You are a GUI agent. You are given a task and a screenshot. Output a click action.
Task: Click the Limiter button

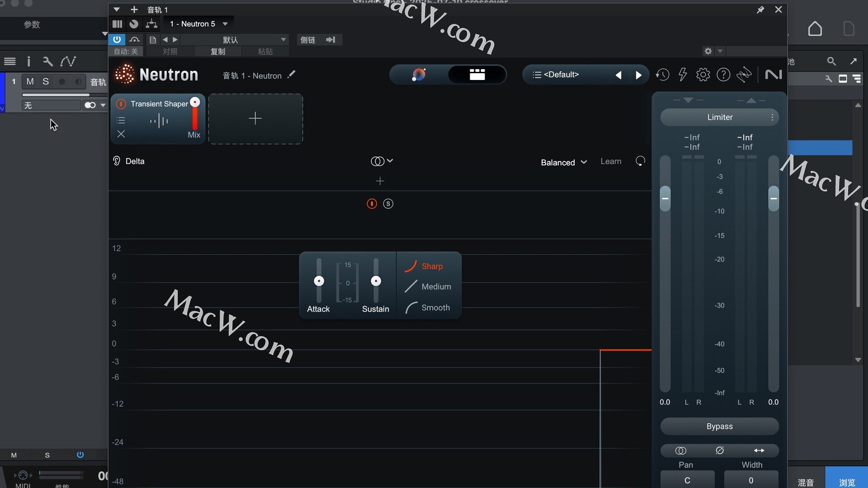(x=719, y=117)
